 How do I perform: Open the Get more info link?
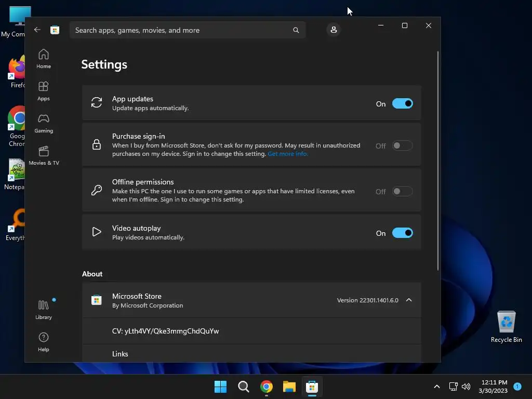[288, 154]
